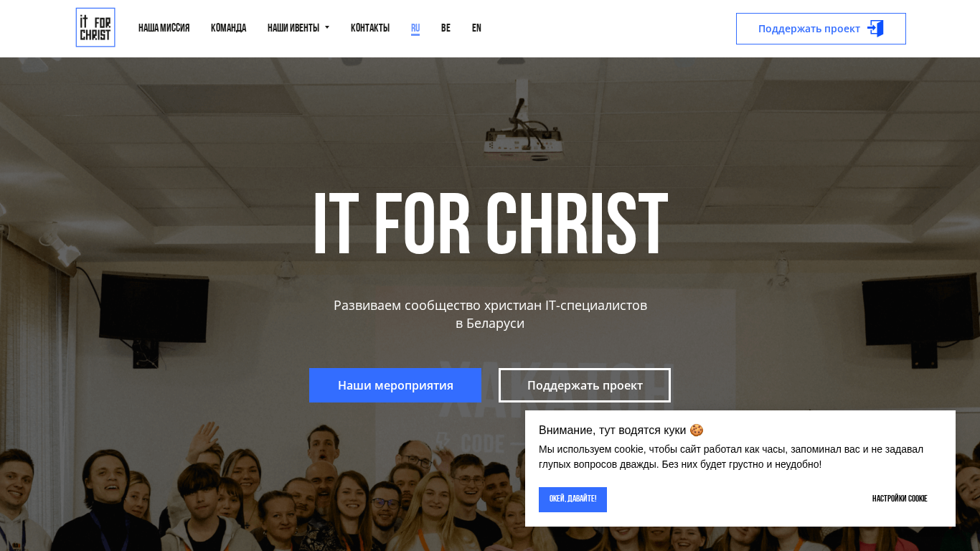Click the cookie emoji in the banner

[697, 430]
